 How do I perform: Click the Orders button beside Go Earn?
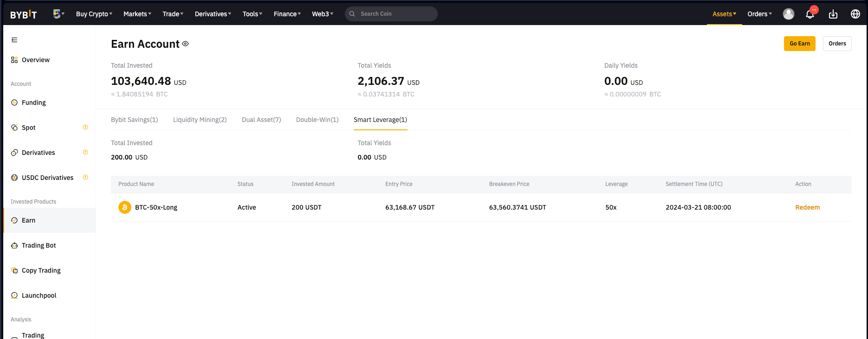tap(837, 44)
